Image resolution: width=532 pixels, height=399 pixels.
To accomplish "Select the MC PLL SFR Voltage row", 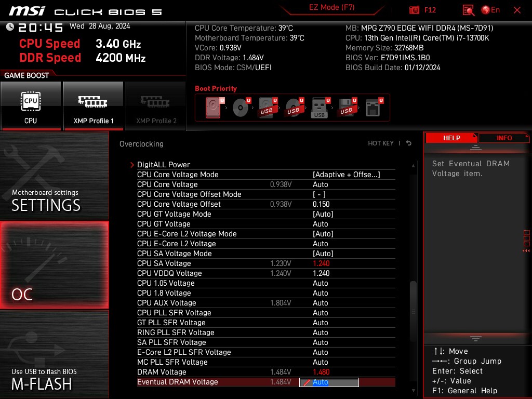I will click(x=266, y=362).
